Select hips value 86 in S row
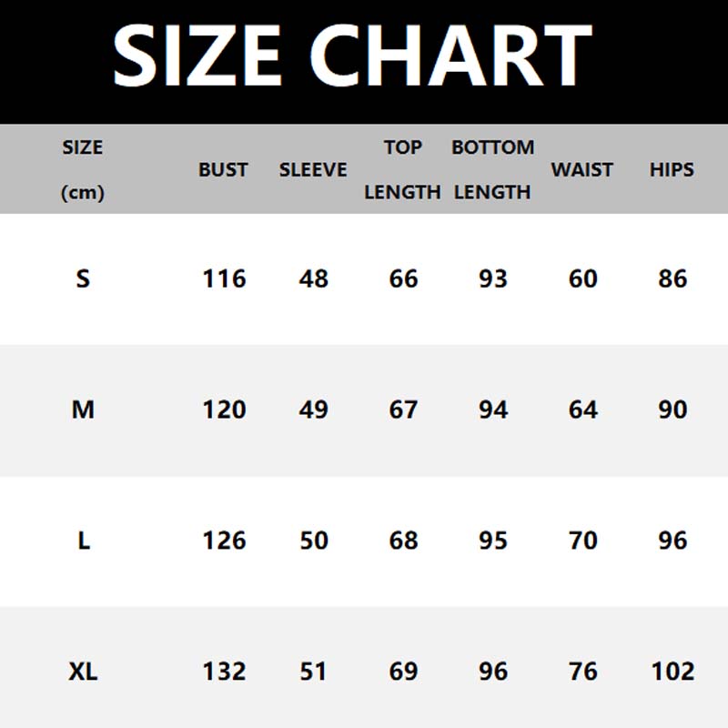This screenshot has height=728, width=728. pyautogui.click(x=672, y=278)
